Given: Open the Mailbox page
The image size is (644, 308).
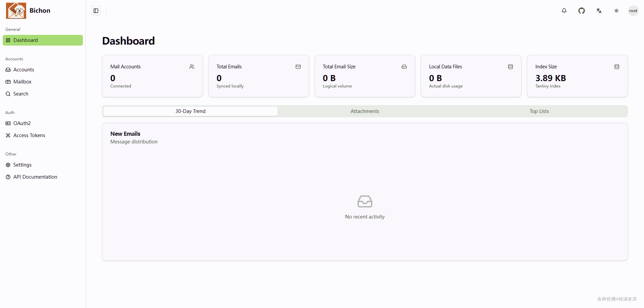Looking at the screenshot, I should (43, 82).
